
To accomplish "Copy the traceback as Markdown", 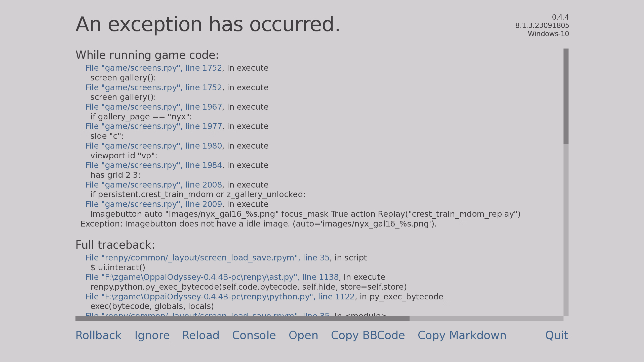I will click(462, 335).
